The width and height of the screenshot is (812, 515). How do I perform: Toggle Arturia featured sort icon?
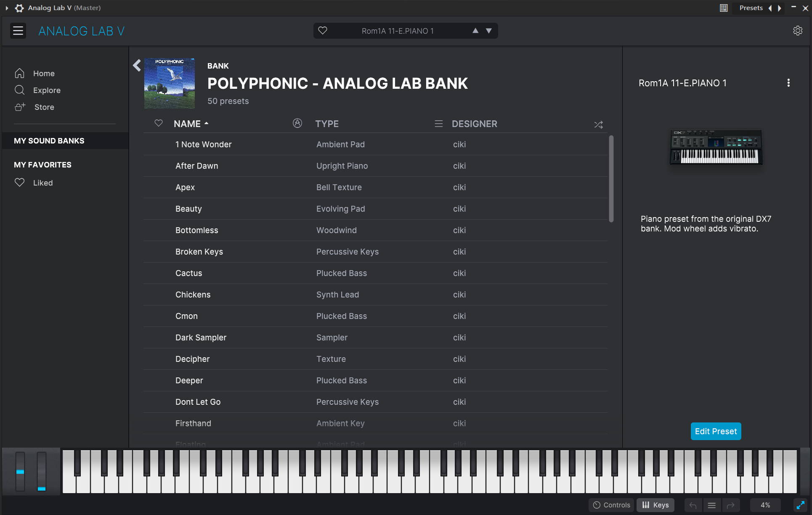click(297, 123)
